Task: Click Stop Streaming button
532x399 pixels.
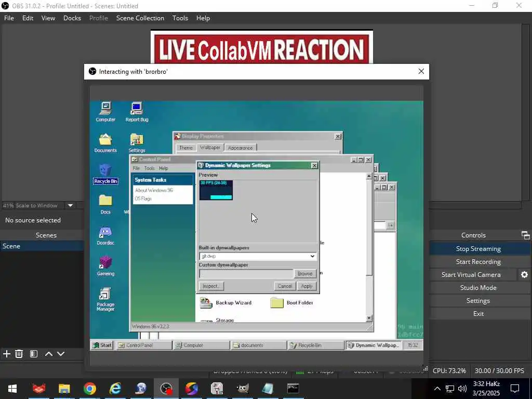Action: click(x=478, y=249)
